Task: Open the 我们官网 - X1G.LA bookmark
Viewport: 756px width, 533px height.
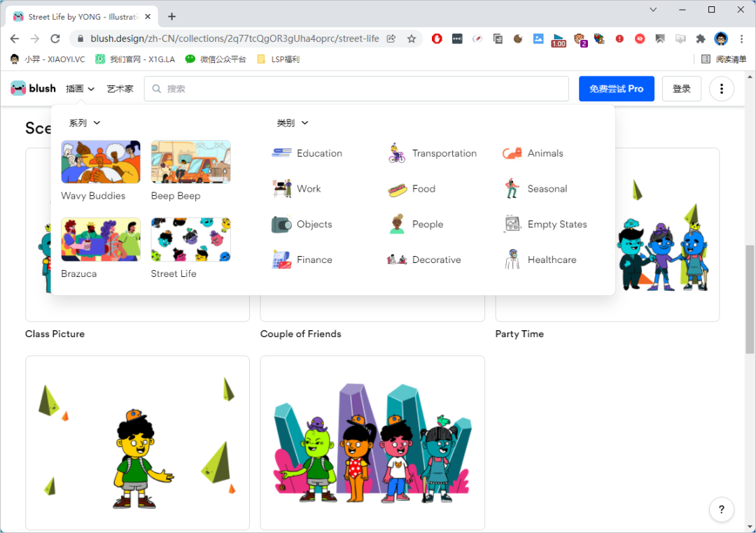Action: pyautogui.click(x=135, y=59)
